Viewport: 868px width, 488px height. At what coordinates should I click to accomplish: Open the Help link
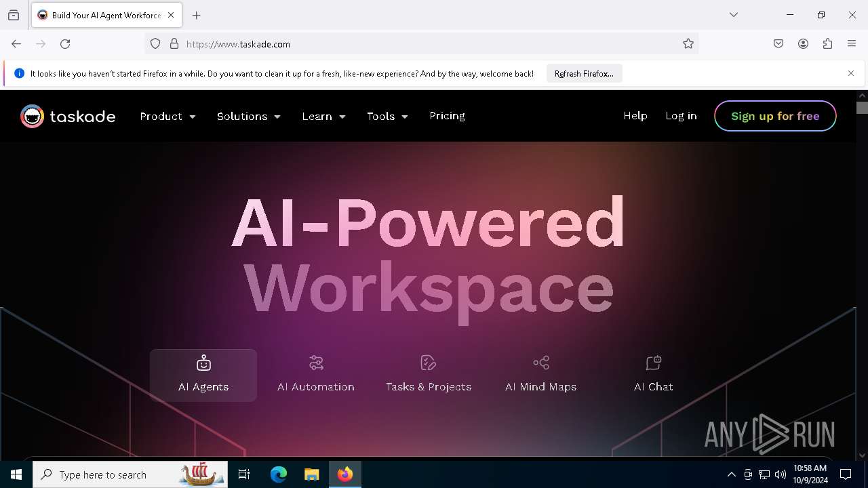[635, 116]
